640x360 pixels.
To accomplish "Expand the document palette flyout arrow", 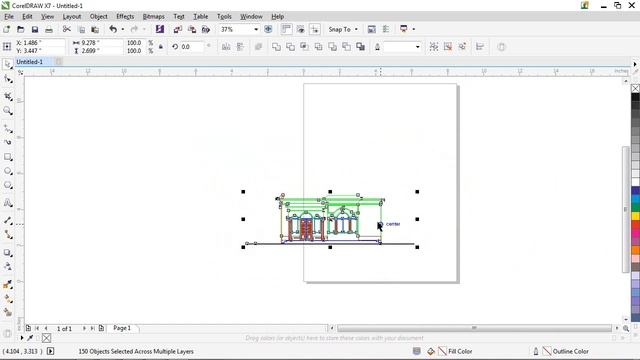I will [22, 338].
